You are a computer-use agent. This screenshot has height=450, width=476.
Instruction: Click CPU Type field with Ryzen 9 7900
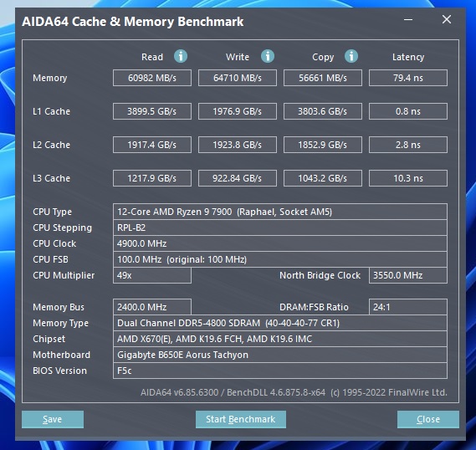[x=280, y=212]
